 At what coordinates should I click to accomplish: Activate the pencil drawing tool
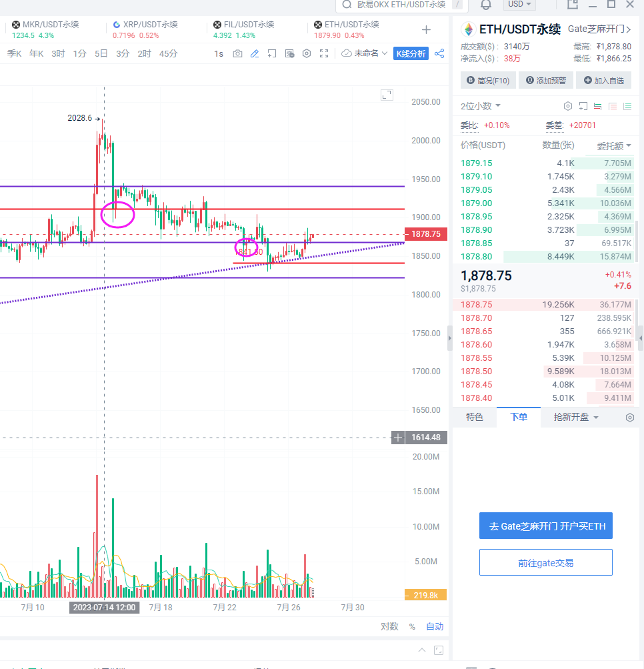255,54
